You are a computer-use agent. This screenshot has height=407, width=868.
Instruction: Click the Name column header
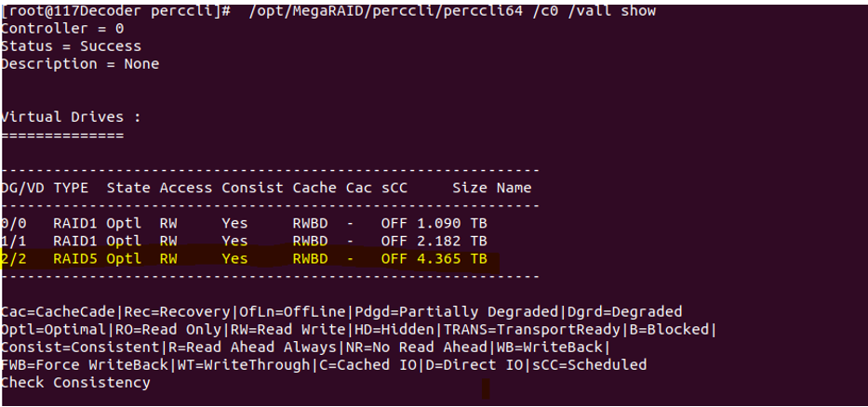pyautogui.click(x=514, y=188)
